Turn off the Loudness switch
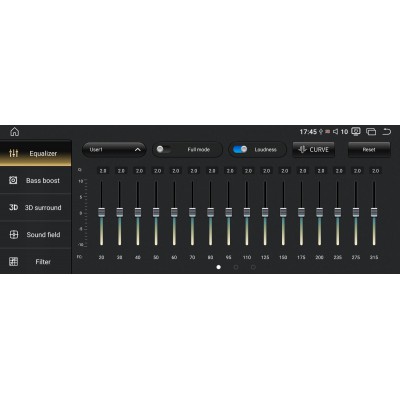The width and height of the screenshot is (400, 400). click(240, 149)
